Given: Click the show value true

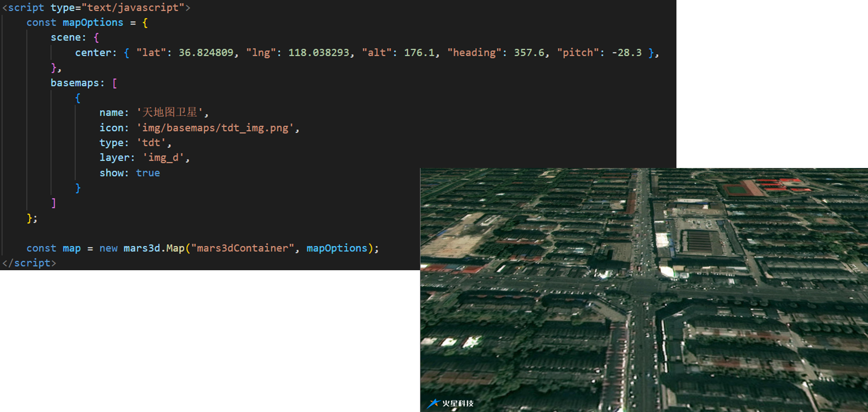Looking at the screenshot, I should (x=148, y=173).
